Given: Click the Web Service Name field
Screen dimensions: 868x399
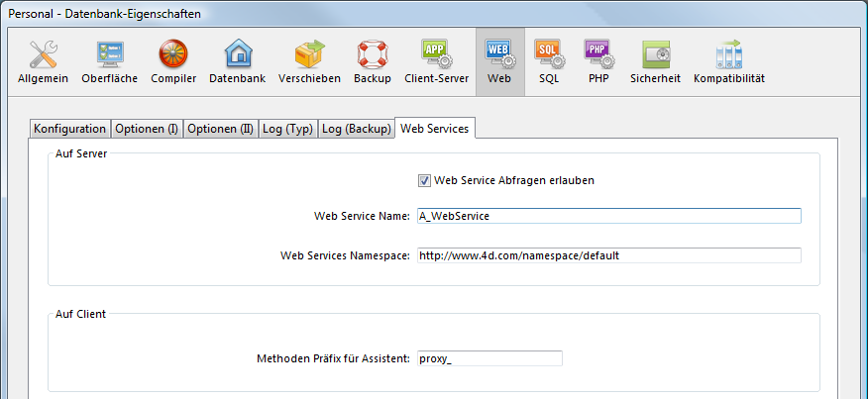Looking at the screenshot, I should point(607,216).
